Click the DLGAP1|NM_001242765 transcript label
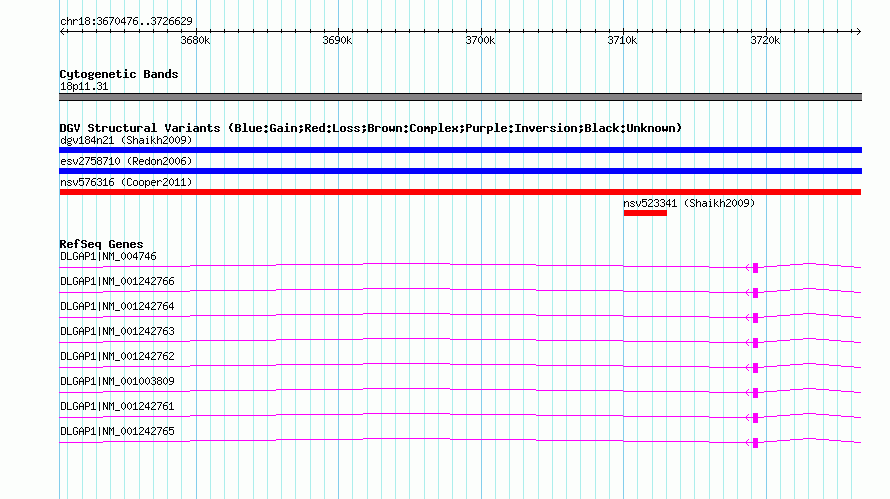The image size is (890, 499). click(117, 431)
